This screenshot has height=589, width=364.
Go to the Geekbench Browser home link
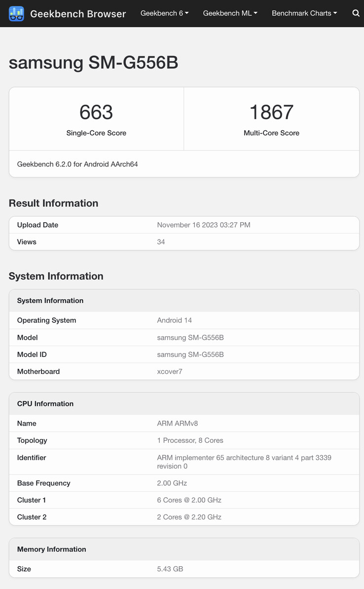coord(78,14)
